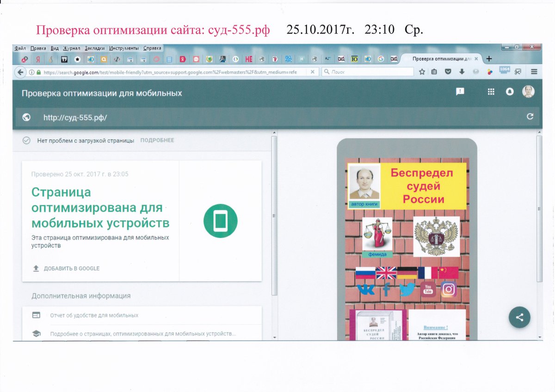Click the Фемида statue image in preview

tap(377, 234)
